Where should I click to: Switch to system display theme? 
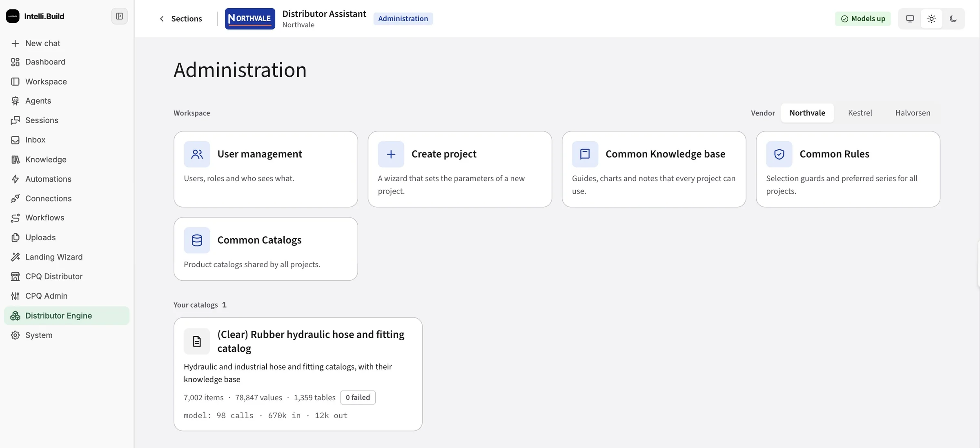910,19
